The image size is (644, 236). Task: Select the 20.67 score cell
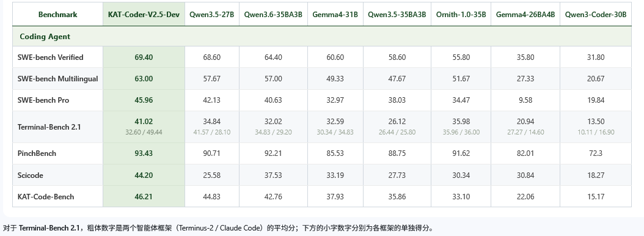point(596,78)
